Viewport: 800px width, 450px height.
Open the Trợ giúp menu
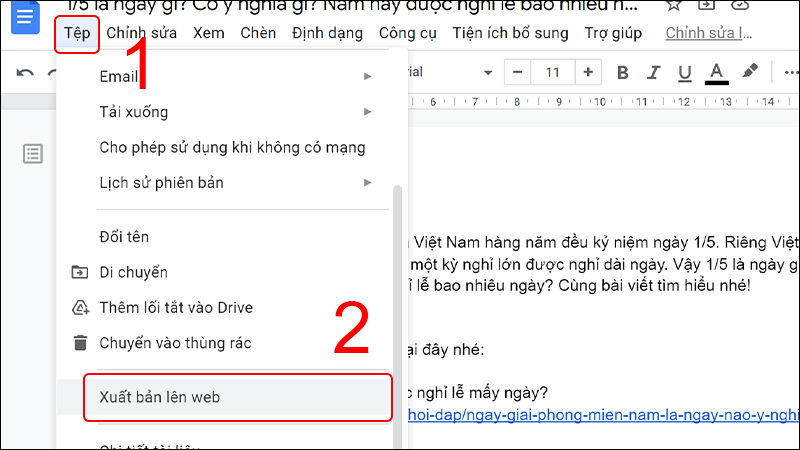(613, 33)
